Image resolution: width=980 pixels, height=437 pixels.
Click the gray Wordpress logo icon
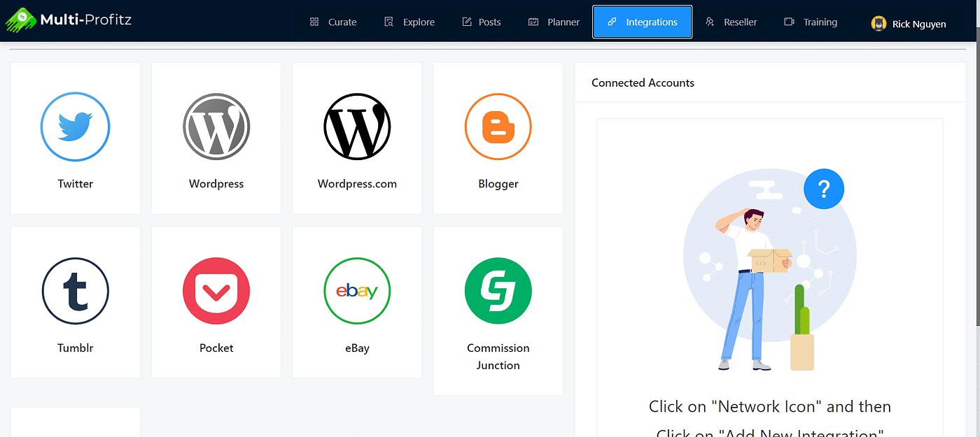(216, 127)
